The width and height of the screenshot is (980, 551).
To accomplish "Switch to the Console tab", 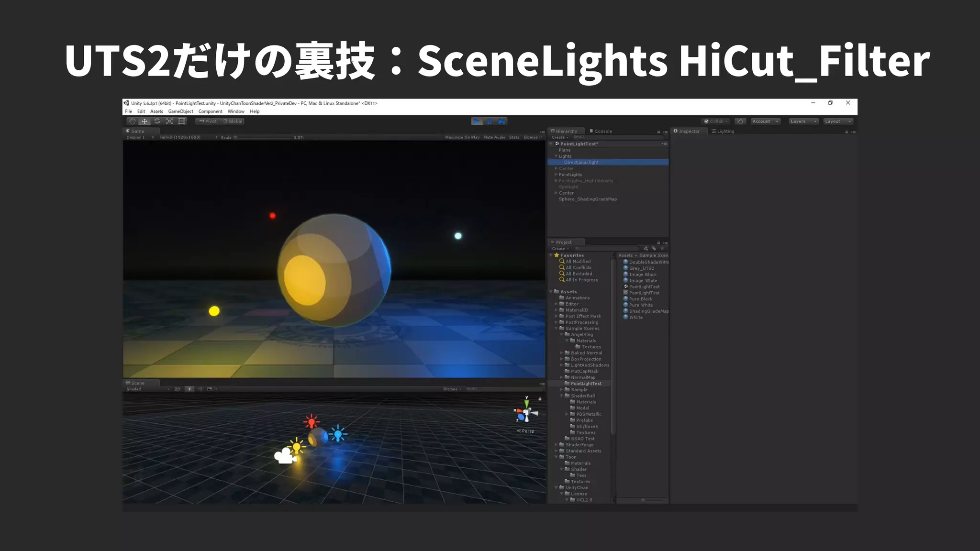I will (x=601, y=131).
